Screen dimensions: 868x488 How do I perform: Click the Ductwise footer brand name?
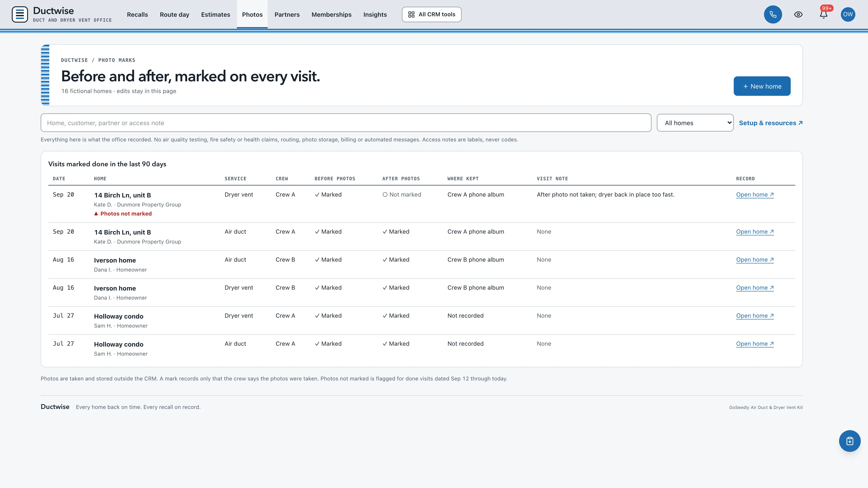[55, 406]
